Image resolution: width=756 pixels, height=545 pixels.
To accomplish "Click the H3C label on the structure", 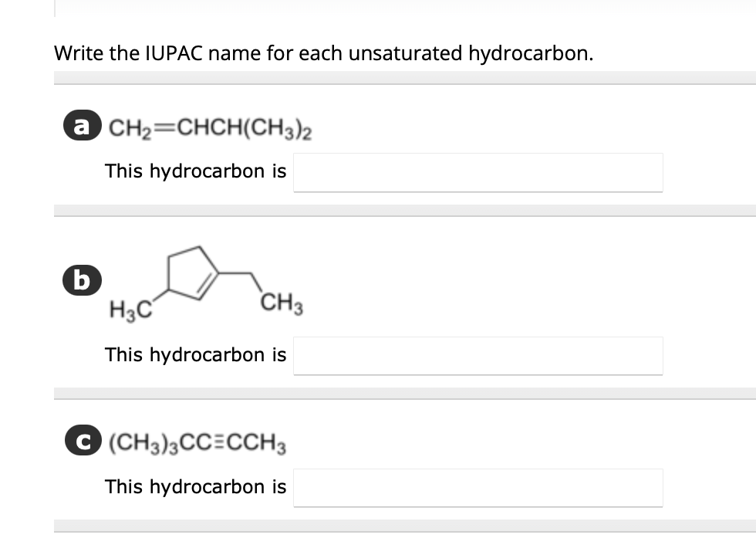I will click(x=131, y=306).
